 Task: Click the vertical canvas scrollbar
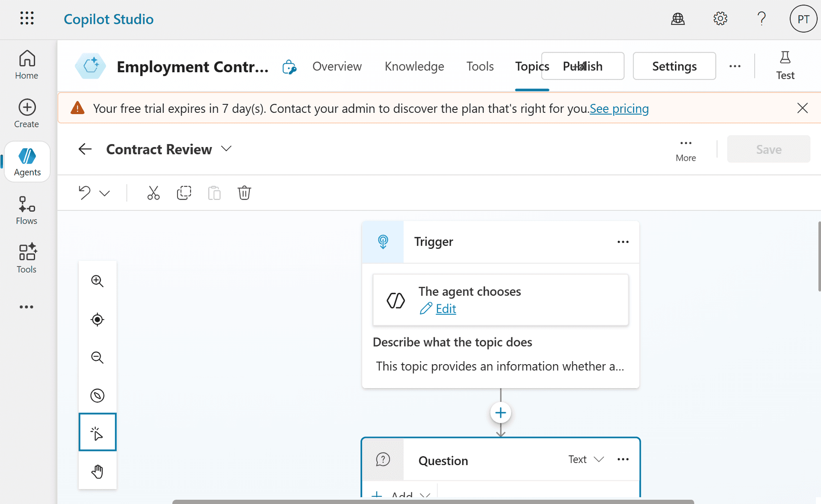(x=819, y=256)
